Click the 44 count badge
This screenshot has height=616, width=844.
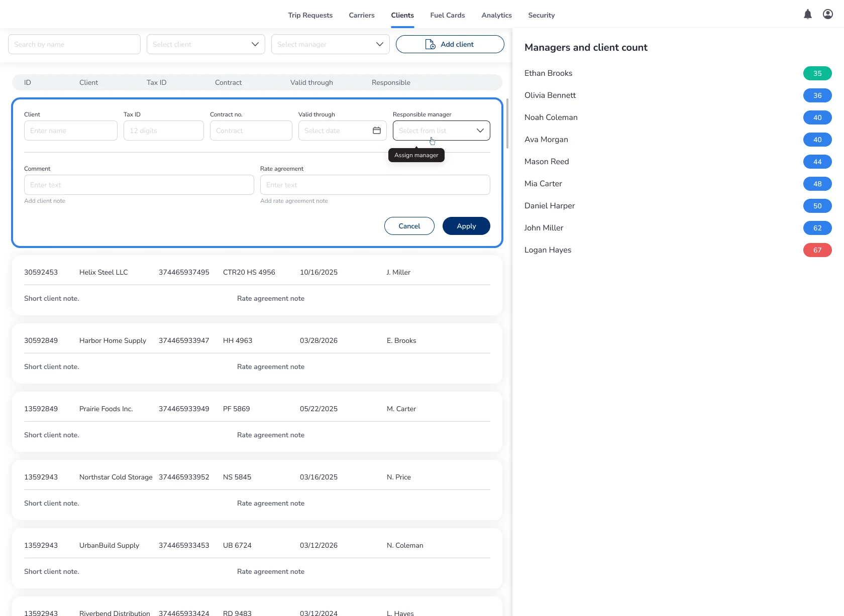tap(817, 162)
